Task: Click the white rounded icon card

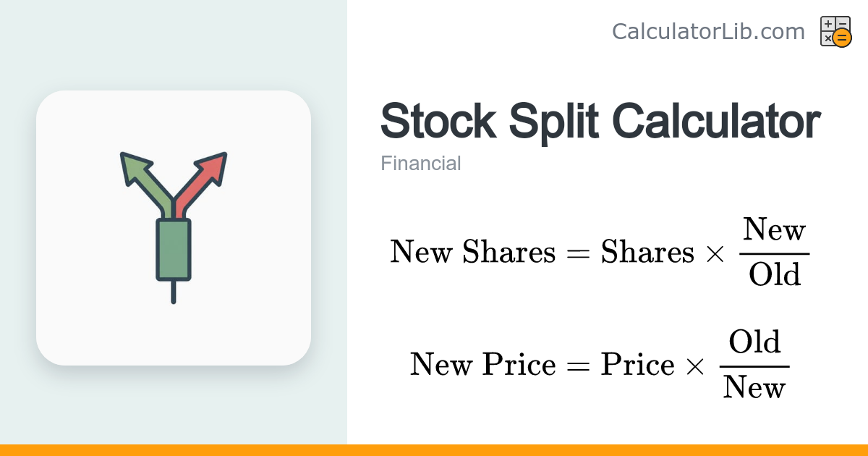Action: [x=174, y=228]
